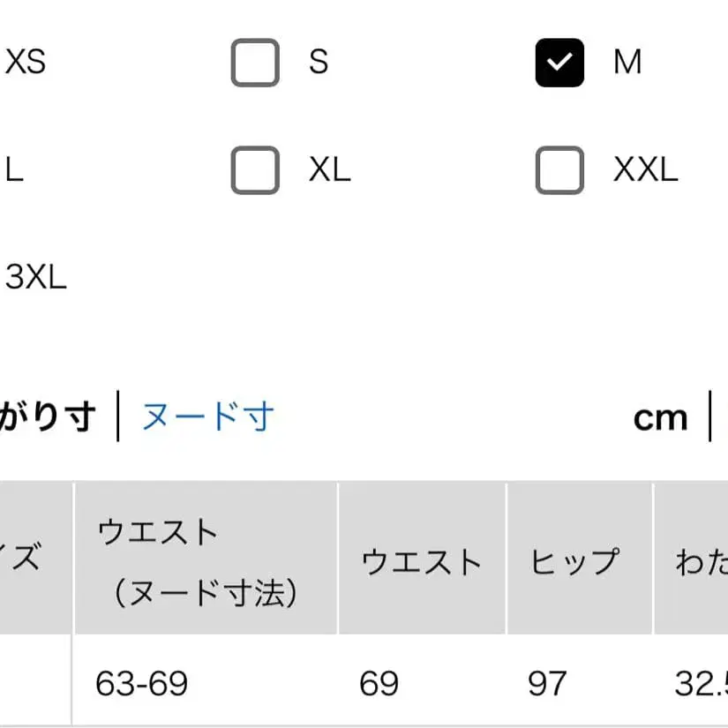Check the XL size checkbox
This screenshot has width=728, height=728.
pos(255,170)
